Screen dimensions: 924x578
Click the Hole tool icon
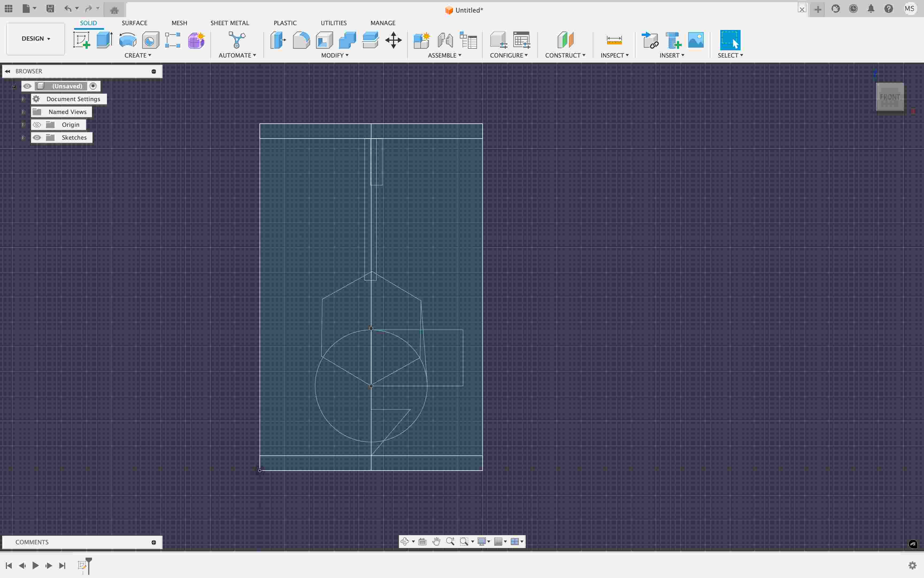click(x=151, y=40)
